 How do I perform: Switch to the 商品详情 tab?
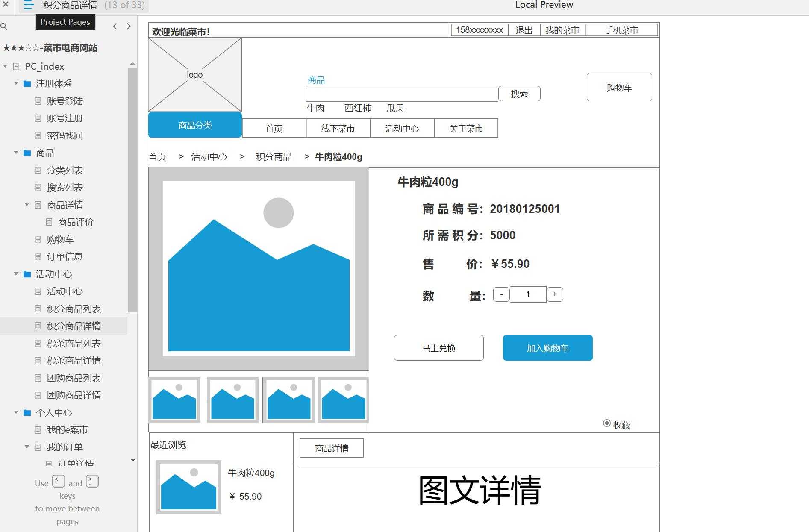(x=332, y=448)
